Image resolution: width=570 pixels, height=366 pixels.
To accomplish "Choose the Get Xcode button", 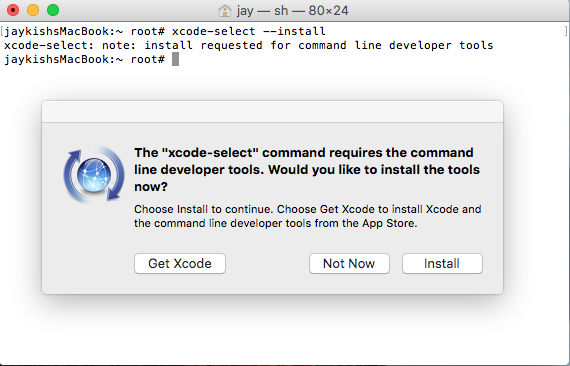I will (x=180, y=264).
